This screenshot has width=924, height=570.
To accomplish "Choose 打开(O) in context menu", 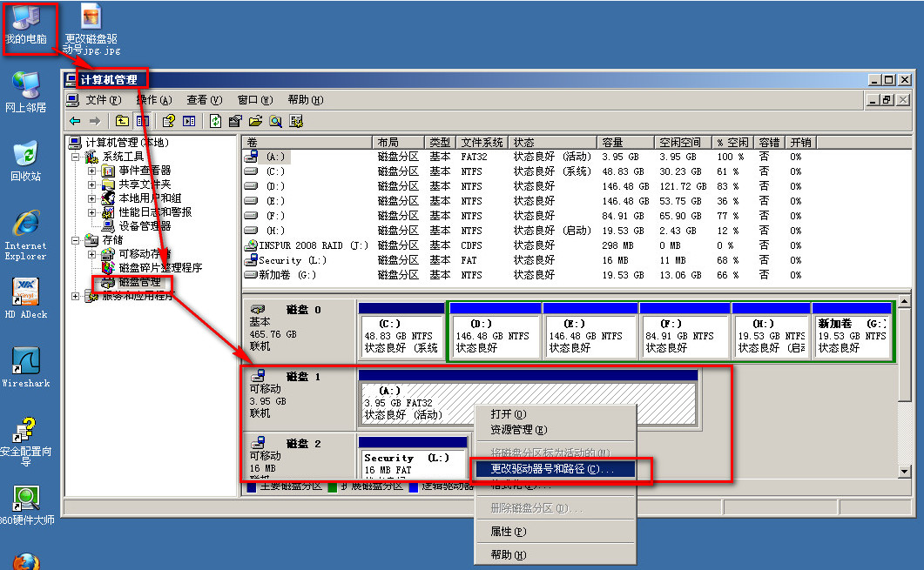I will (554, 414).
